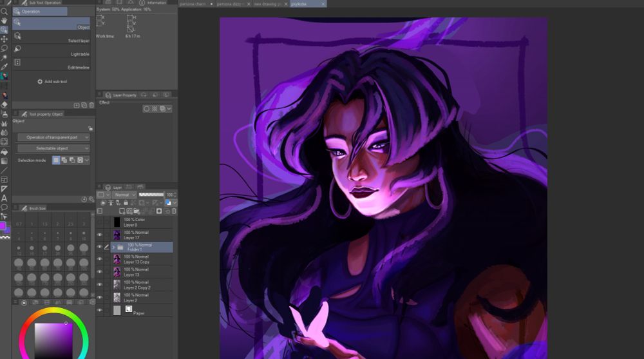The width and height of the screenshot is (644, 359).
Task: Switch to the Brush Size tab
Action: tap(33, 208)
